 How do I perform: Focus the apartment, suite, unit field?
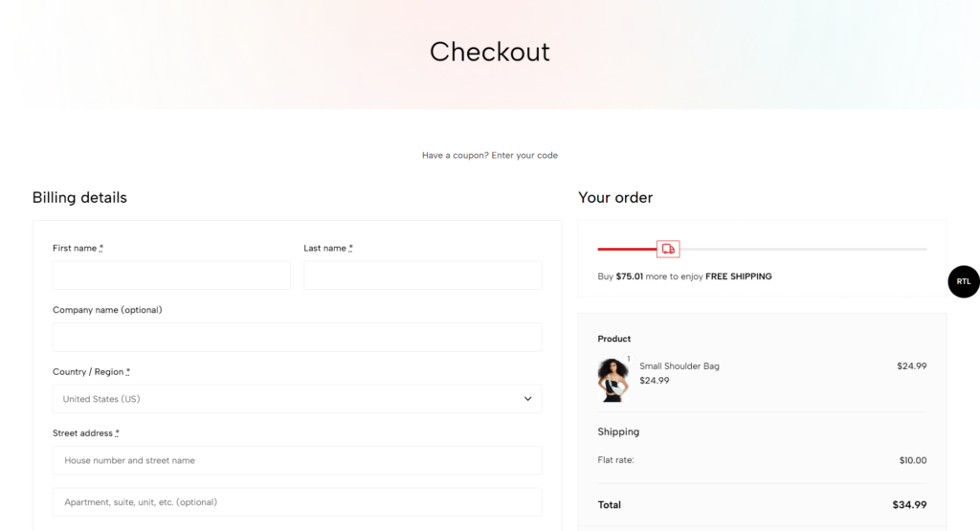click(x=297, y=502)
